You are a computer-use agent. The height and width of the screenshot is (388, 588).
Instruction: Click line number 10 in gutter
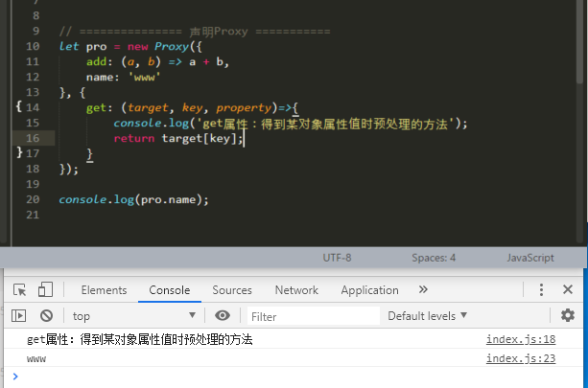33,46
